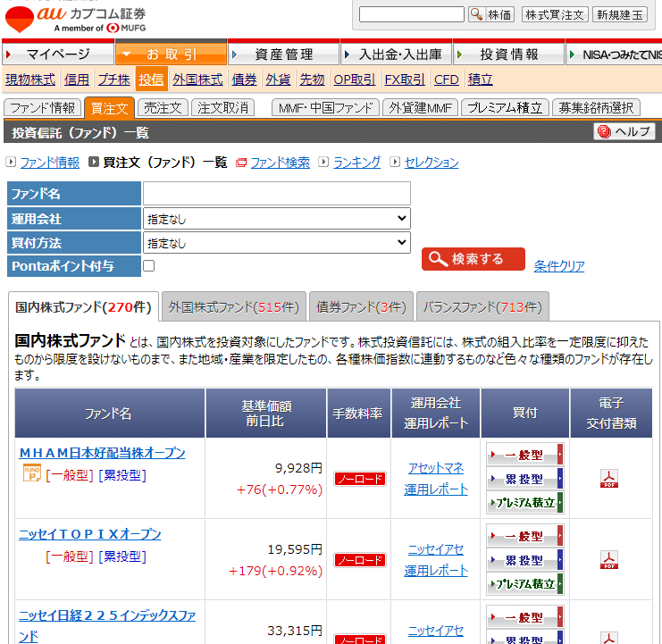The width and height of the screenshot is (662, 644).
Task: Click Fund P icon under MHAM fund
Action: [31, 473]
